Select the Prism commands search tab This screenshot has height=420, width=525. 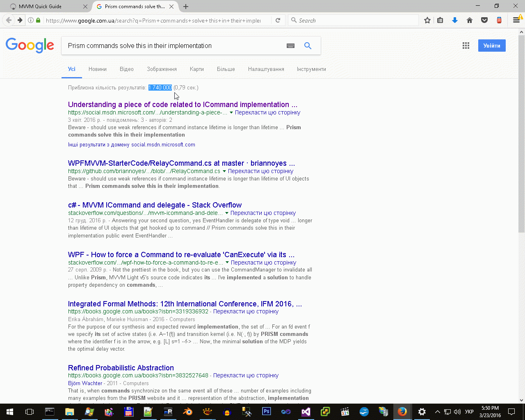pyautogui.click(x=135, y=7)
